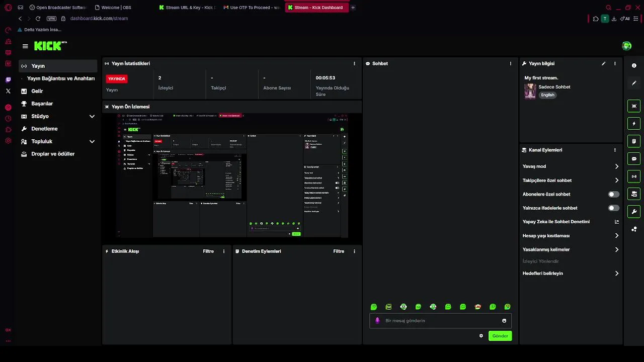Screen dimensions: 644x362
Task: Open Yayın İstatistikleri three-dot menu
Action: (x=354, y=64)
